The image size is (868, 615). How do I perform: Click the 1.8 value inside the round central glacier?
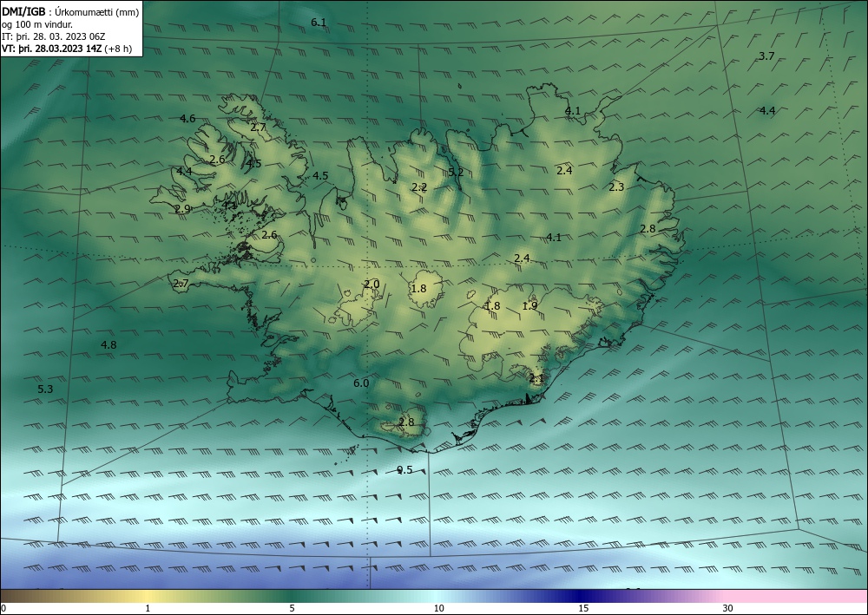419,289
